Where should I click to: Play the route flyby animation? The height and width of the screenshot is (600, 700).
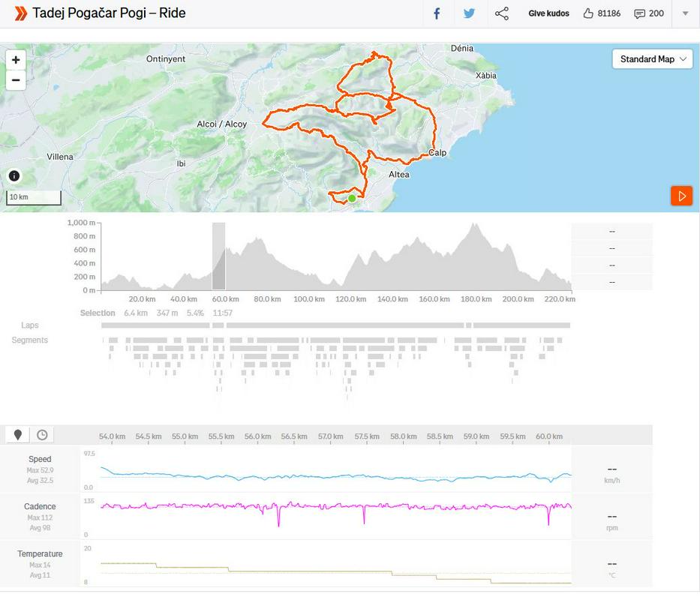pyautogui.click(x=681, y=196)
